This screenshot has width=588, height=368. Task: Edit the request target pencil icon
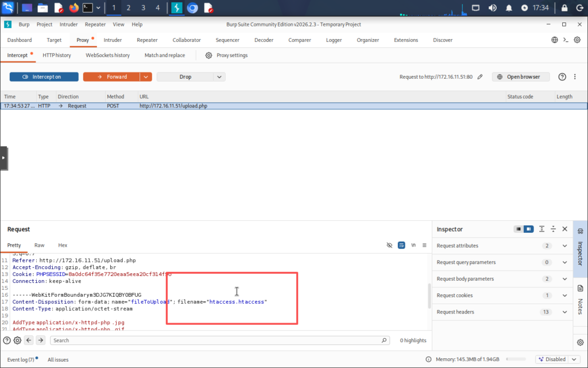[480, 76]
